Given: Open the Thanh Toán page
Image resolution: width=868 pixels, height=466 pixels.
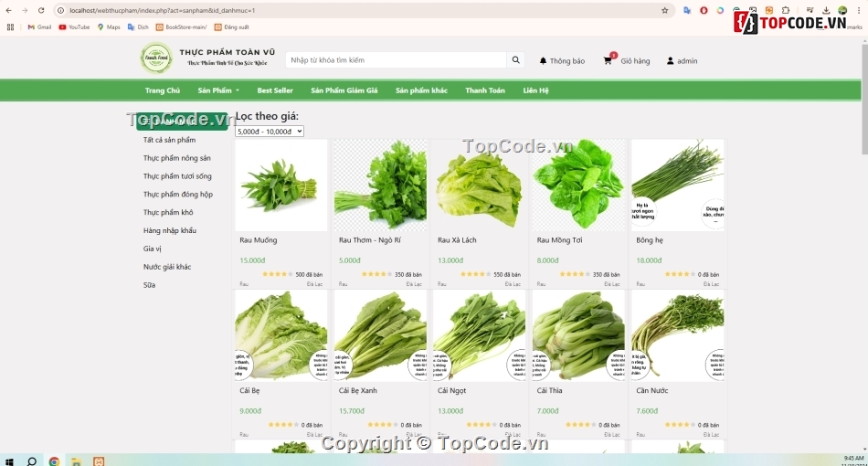Looking at the screenshot, I should pos(485,90).
